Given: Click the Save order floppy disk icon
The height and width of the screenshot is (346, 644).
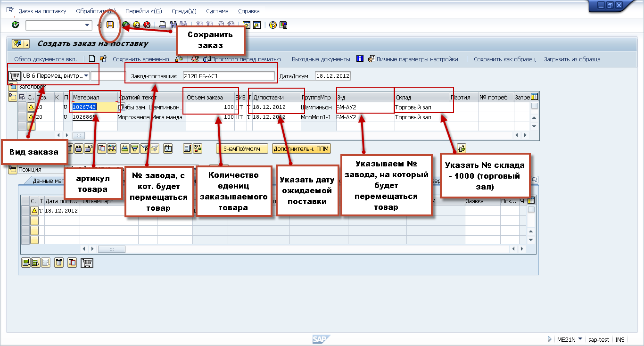Looking at the screenshot, I should click(110, 25).
